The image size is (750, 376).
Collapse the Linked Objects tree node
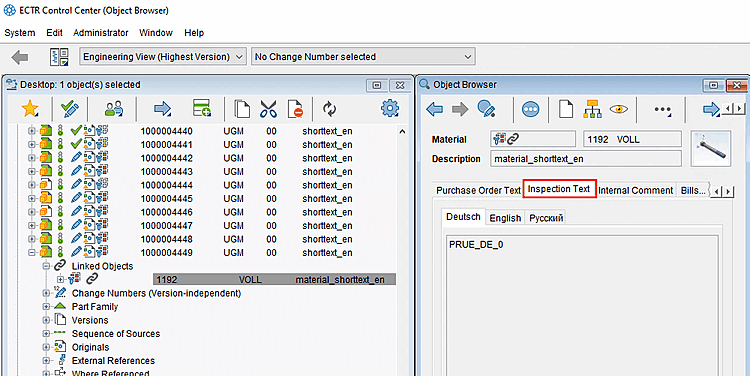(46, 266)
